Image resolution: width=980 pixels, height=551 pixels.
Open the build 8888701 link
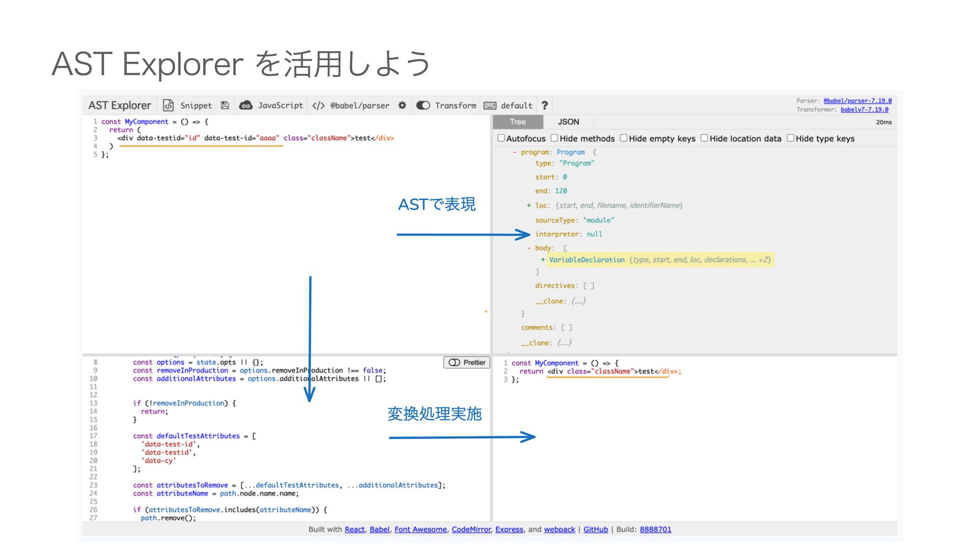click(x=655, y=530)
